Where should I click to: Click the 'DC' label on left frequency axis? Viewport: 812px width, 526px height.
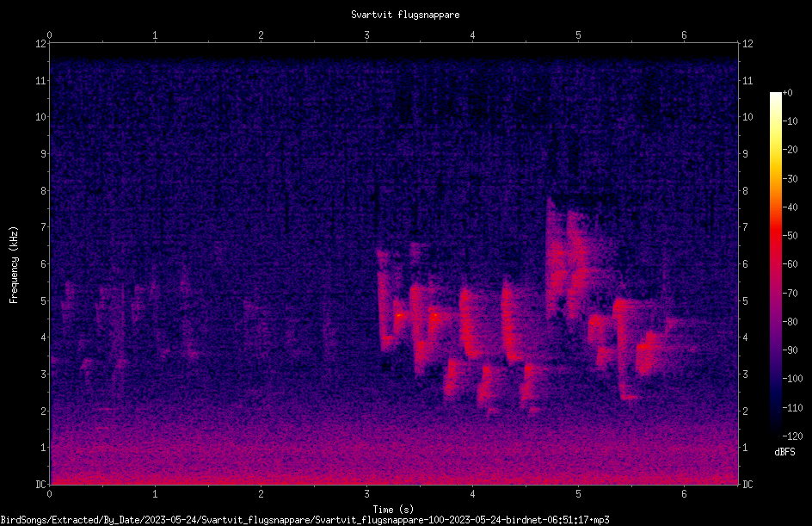pyautogui.click(x=40, y=485)
